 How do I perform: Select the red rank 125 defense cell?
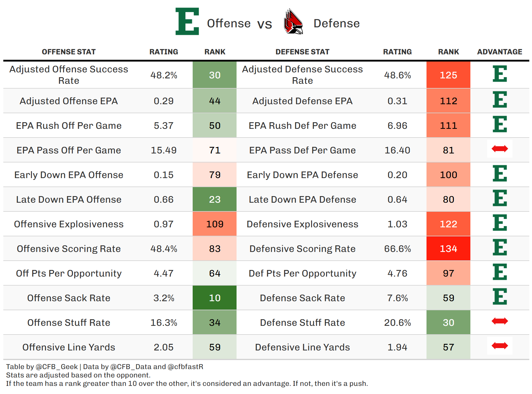point(448,75)
